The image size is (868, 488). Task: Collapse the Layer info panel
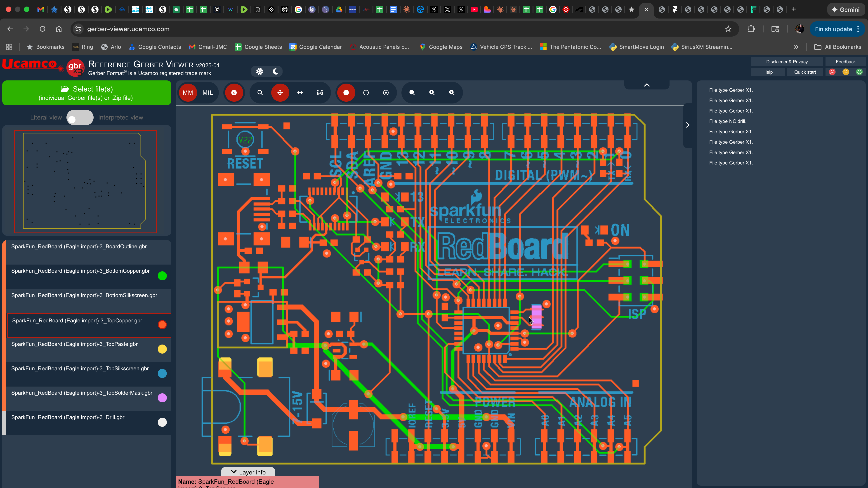tap(248, 472)
